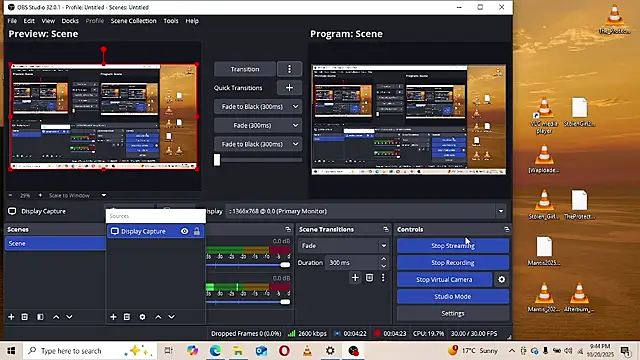Pop out the Controls dock icon
This screenshot has height=360, width=640.
point(507,229)
